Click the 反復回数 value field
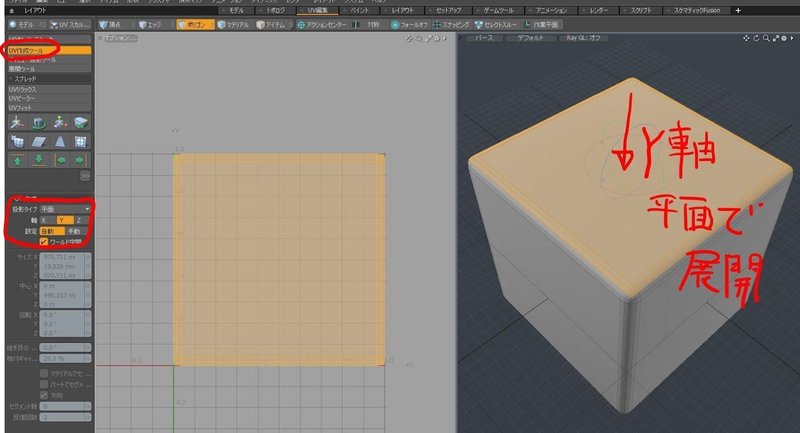The height and width of the screenshot is (433, 800). [65, 417]
